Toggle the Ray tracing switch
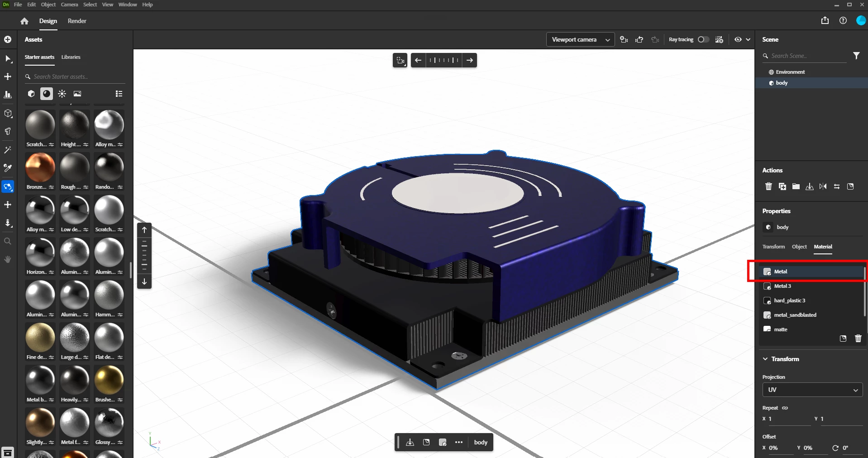868x458 pixels. (703, 39)
